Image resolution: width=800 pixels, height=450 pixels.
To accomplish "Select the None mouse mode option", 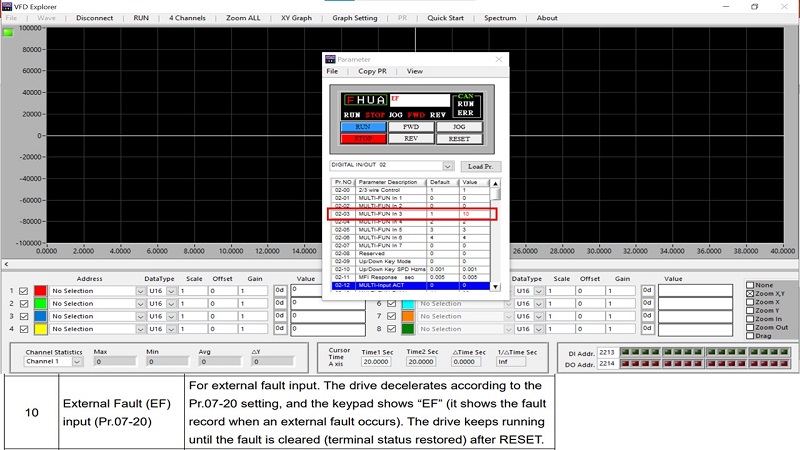I will (x=750, y=285).
